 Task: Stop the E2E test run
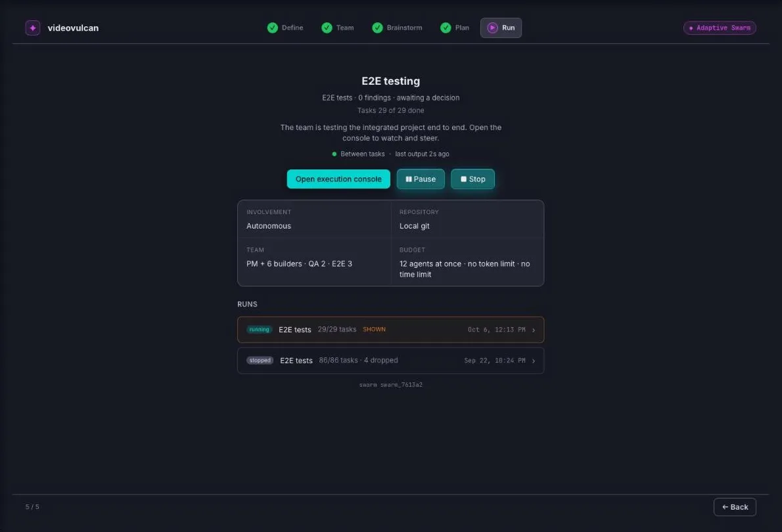(x=472, y=179)
